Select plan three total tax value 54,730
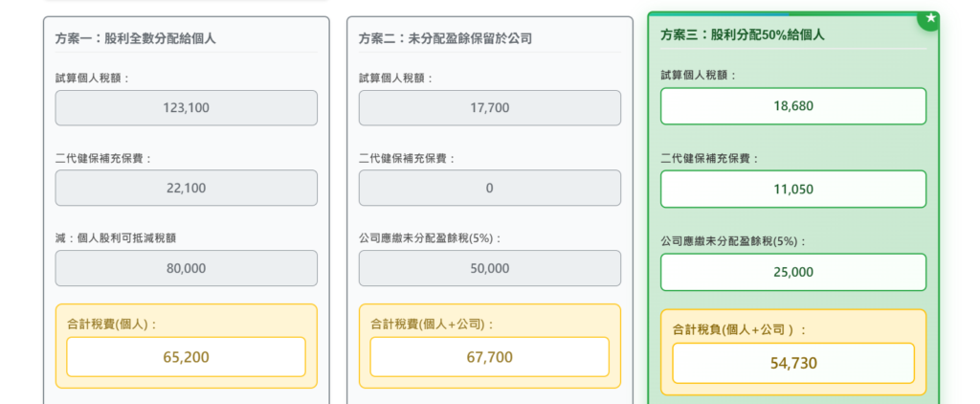The width and height of the screenshot is (980, 404). tap(793, 363)
